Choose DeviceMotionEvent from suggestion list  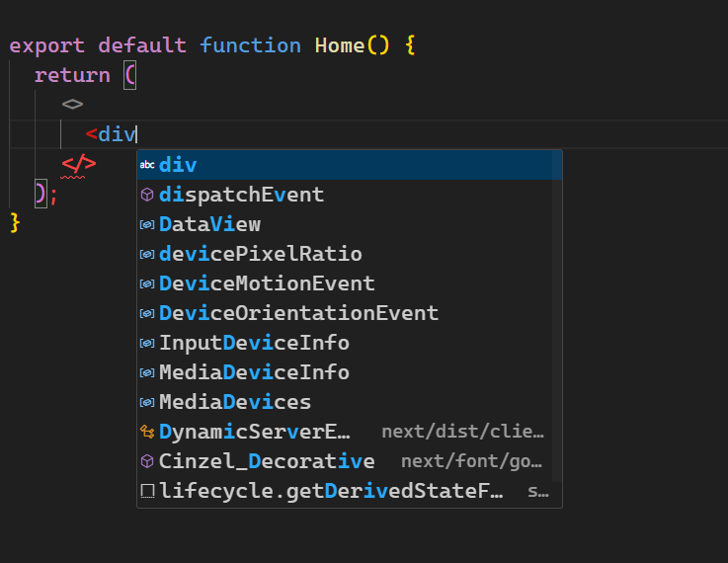349,283
